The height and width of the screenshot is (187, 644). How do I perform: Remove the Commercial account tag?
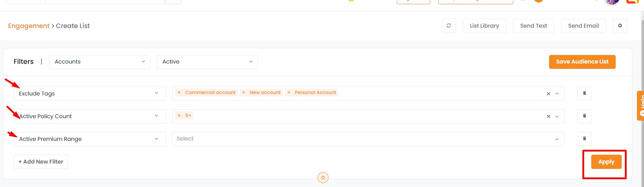[179, 93]
